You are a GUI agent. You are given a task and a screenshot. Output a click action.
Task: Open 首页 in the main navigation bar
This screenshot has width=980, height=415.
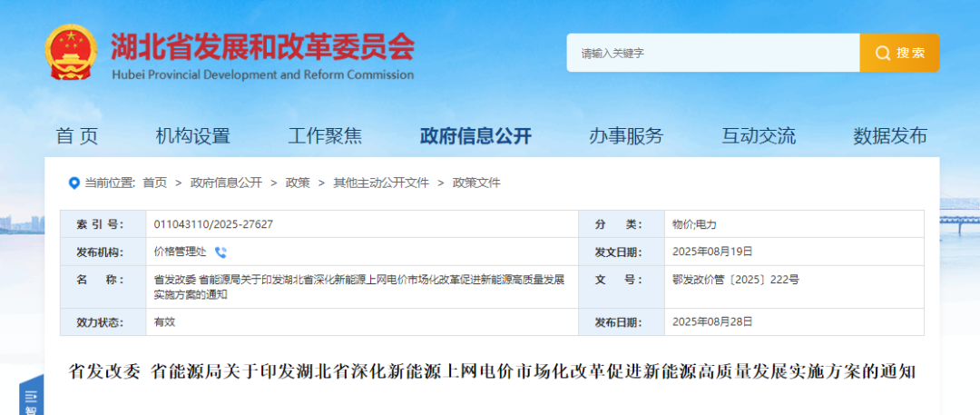point(77,136)
